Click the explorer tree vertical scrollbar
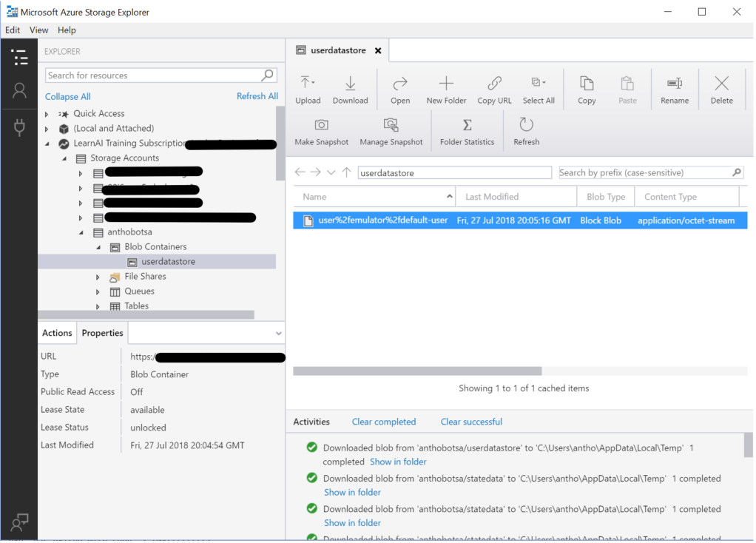The image size is (756, 543). 280,144
